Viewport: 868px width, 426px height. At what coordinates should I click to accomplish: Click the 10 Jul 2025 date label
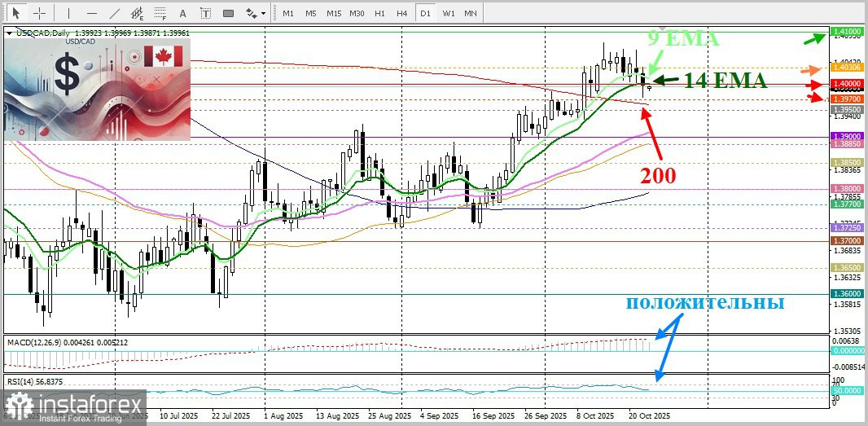click(x=178, y=415)
